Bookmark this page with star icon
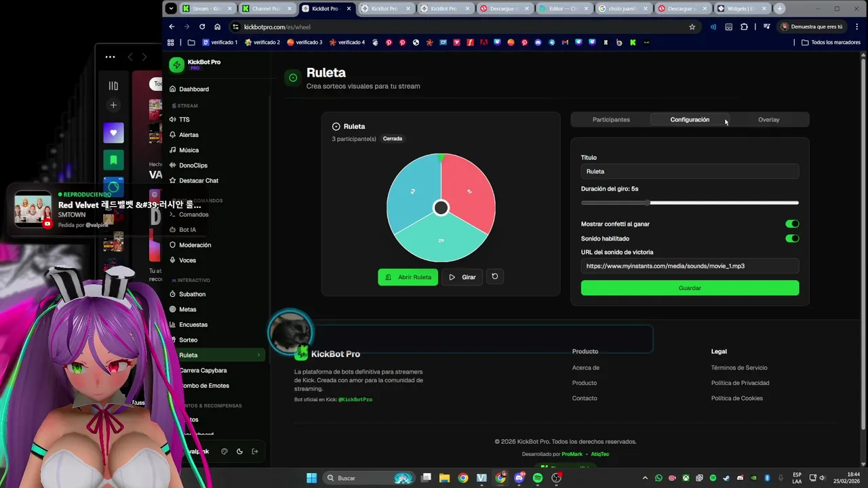The image size is (868, 488). click(692, 26)
